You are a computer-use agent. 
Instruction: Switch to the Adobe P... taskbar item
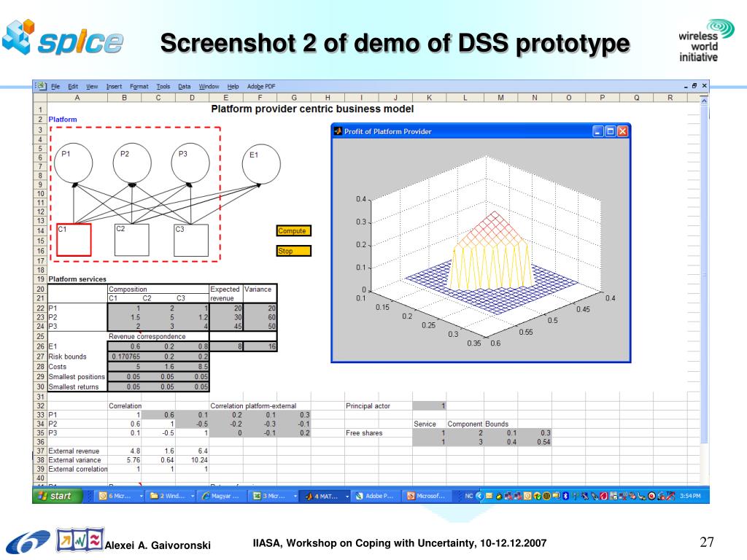[x=376, y=496]
